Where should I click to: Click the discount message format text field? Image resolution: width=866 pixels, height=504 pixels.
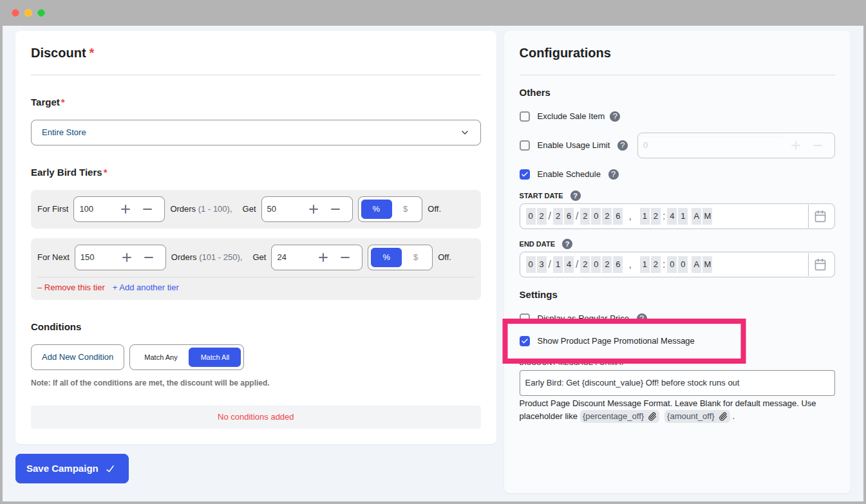[677, 383]
